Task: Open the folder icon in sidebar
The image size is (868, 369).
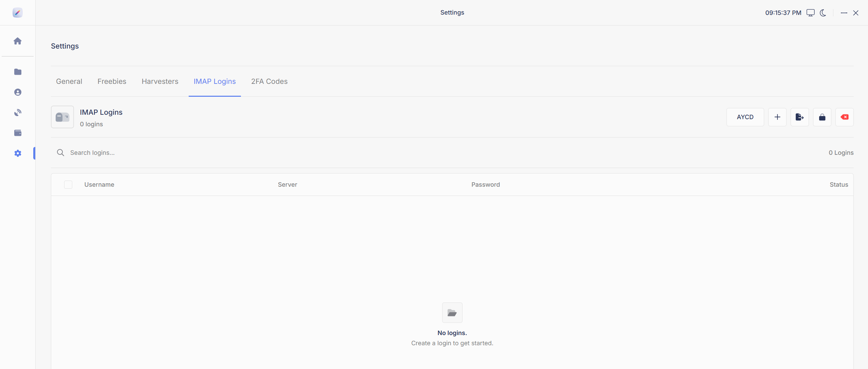Action: click(x=18, y=72)
